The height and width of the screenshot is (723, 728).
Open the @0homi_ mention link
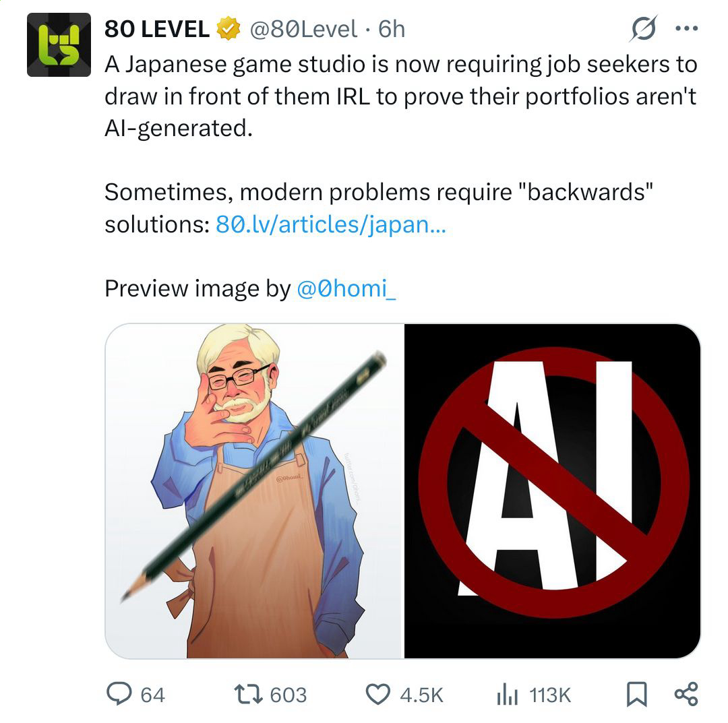(346, 288)
